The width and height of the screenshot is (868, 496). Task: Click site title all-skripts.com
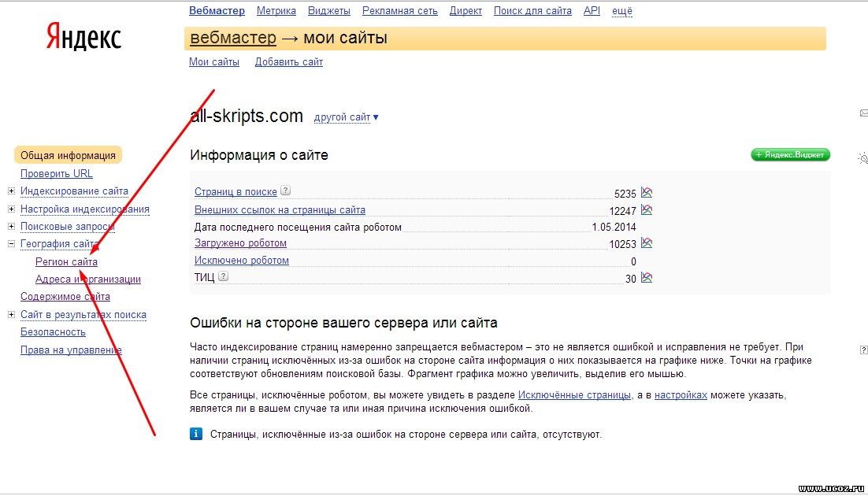pyautogui.click(x=247, y=117)
